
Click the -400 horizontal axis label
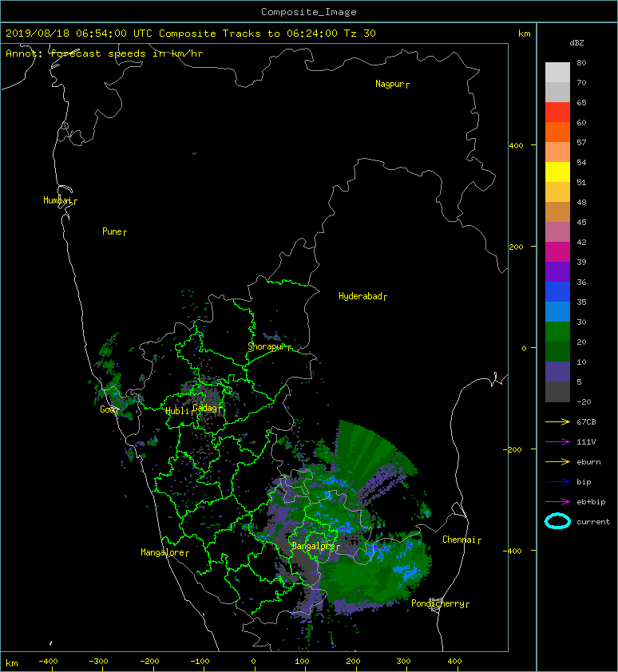[x=48, y=662]
